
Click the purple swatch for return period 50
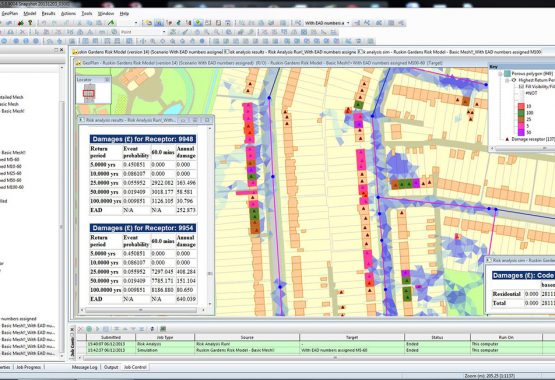(521, 132)
